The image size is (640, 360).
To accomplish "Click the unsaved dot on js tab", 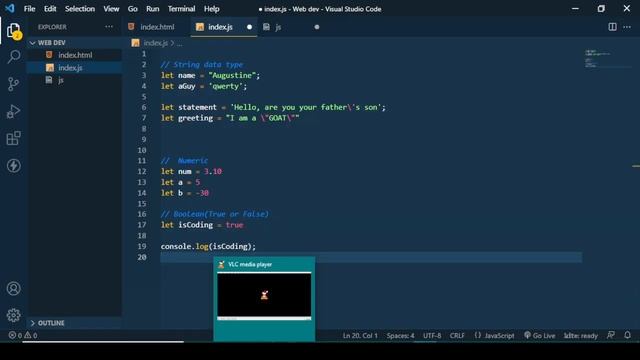I will click(x=317, y=27).
